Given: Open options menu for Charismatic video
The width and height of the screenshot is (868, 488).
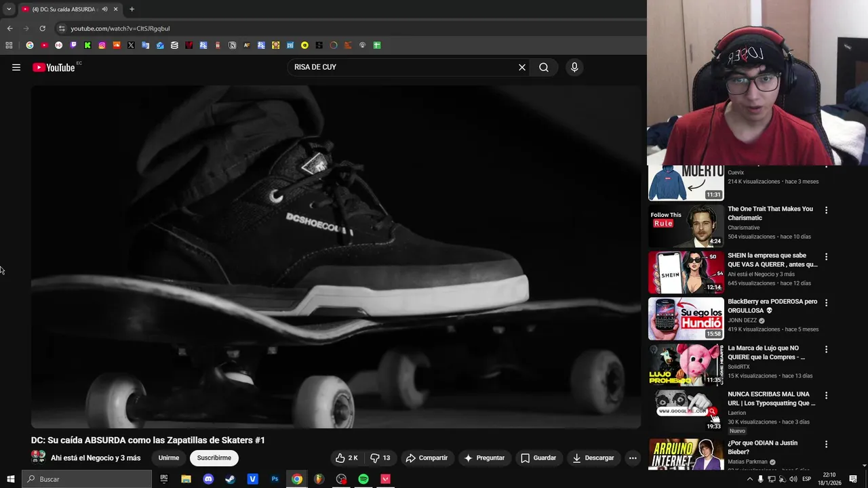Looking at the screenshot, I should tap(826, 210).
